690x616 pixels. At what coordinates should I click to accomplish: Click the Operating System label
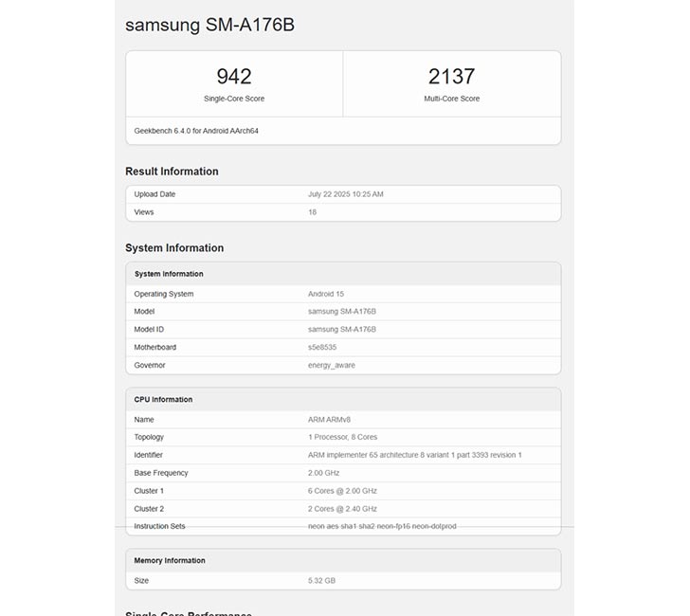click(164, 294)
